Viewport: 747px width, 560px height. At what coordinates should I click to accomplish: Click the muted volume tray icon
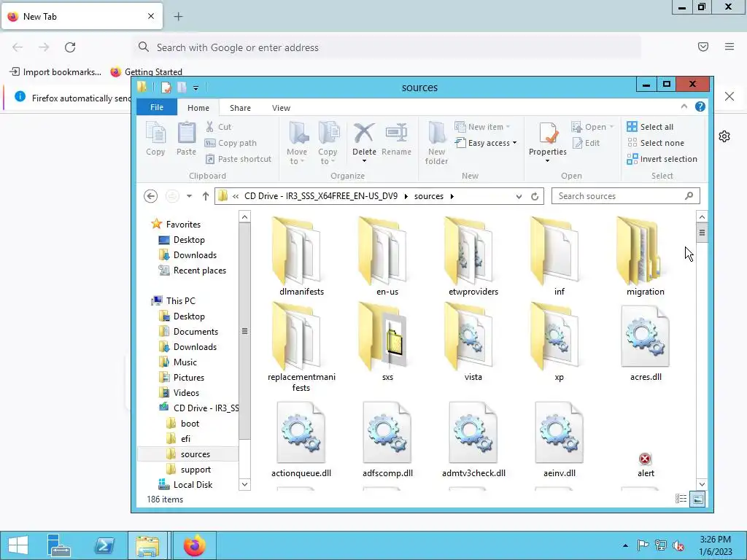[678, 545]
